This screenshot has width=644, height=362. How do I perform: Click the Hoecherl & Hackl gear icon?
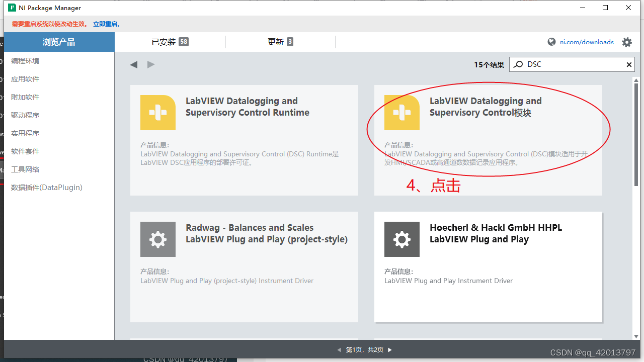click(402, 239)
